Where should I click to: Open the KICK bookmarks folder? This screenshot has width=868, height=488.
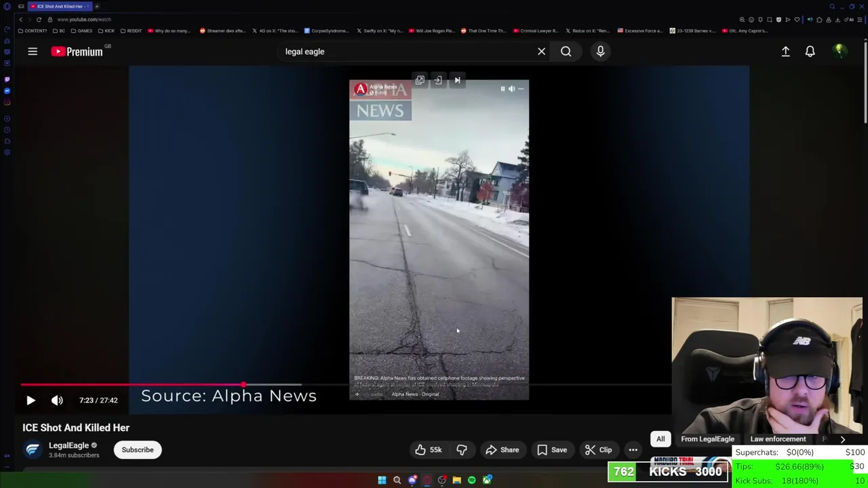106,30
